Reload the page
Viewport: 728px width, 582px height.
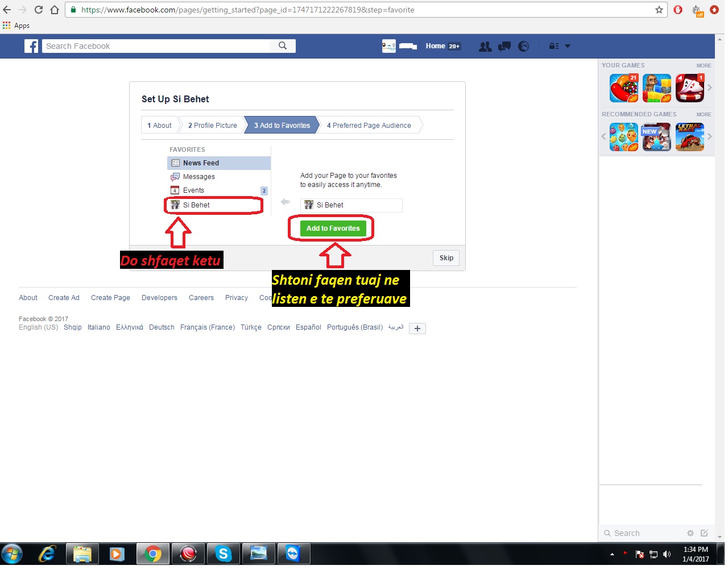point(39,10)
